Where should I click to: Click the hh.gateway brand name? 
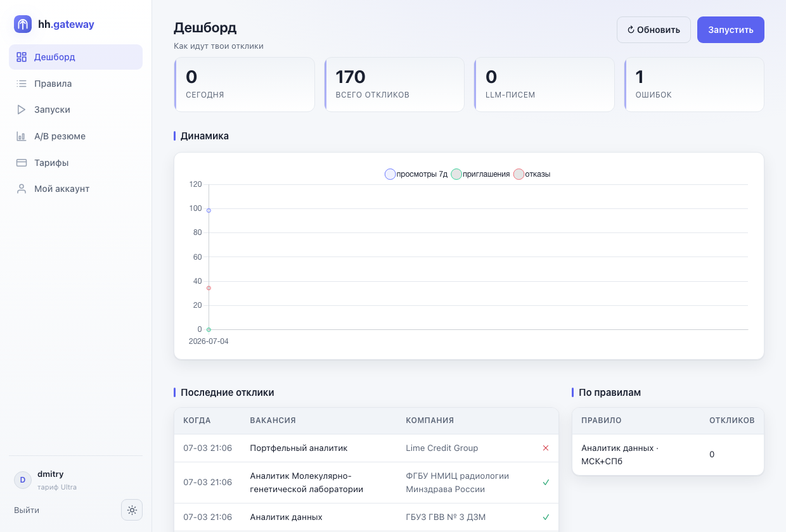point(66,25)
